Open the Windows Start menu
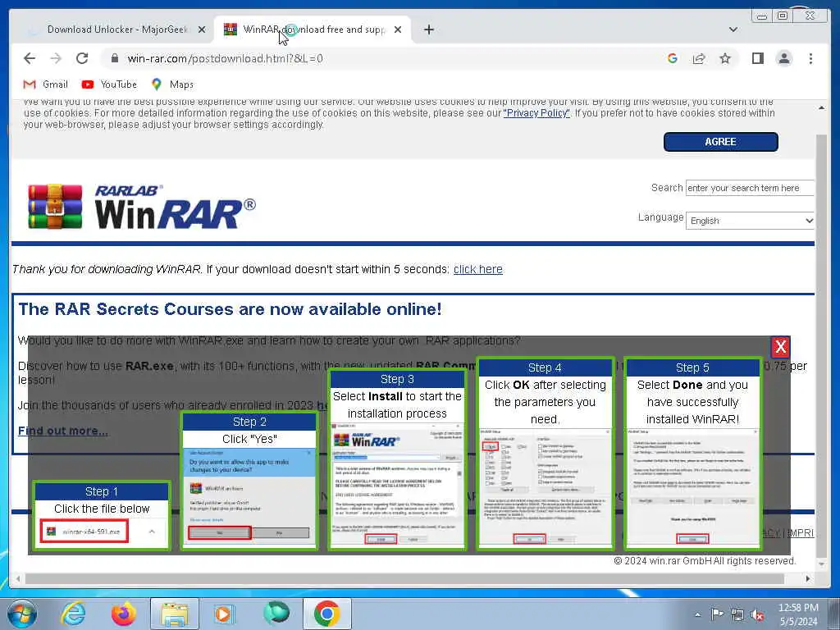This screenshot has width=840, height=630. pos(22,614)
